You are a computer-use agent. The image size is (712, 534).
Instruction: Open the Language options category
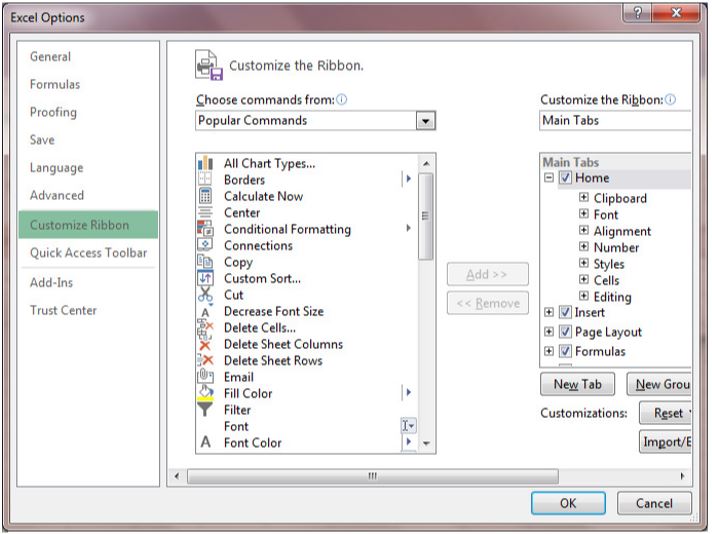click(x=56, y=168)
